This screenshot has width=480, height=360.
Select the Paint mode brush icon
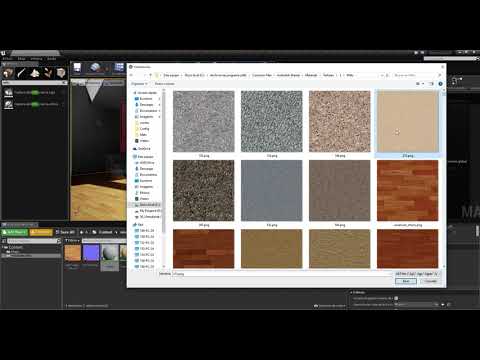21,73
